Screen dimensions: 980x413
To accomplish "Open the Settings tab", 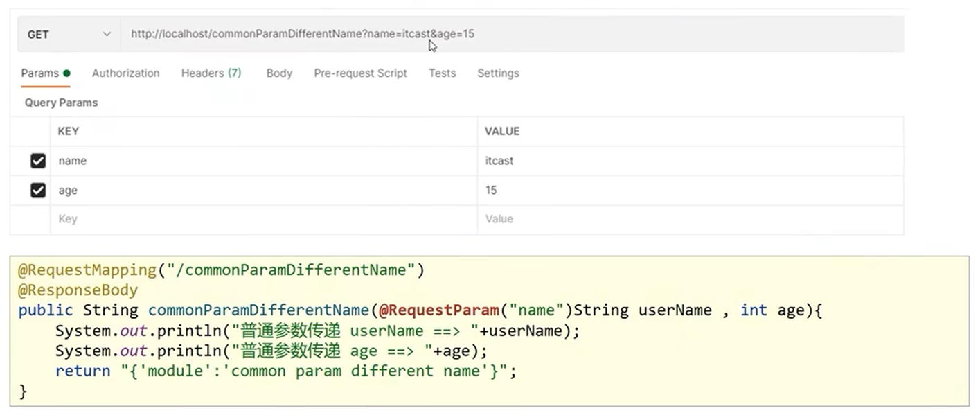I will [498, 73].
